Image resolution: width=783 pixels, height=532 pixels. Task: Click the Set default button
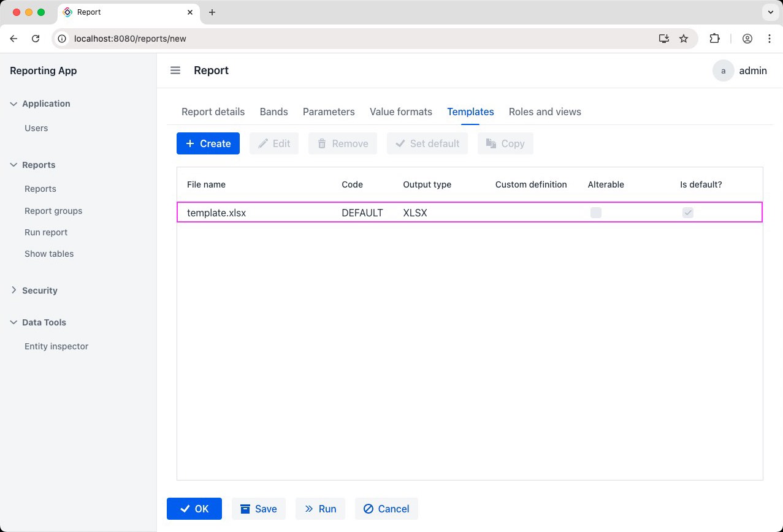tap(427, 143)
